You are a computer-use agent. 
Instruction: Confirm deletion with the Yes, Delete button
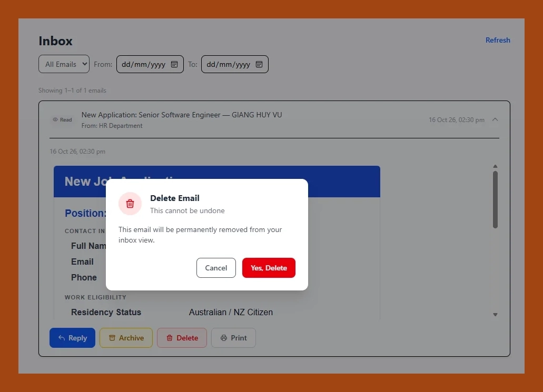(269, 268)
